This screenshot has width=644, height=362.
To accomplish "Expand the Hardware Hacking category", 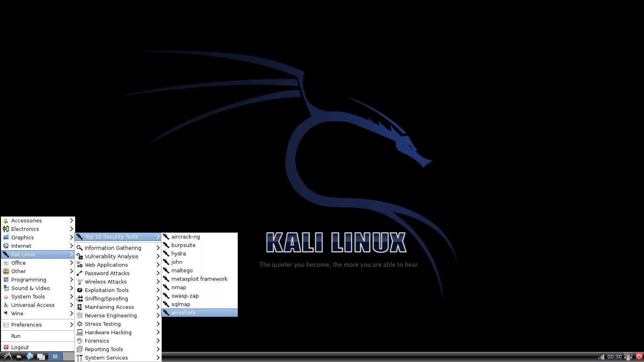I will coord(118,332).
